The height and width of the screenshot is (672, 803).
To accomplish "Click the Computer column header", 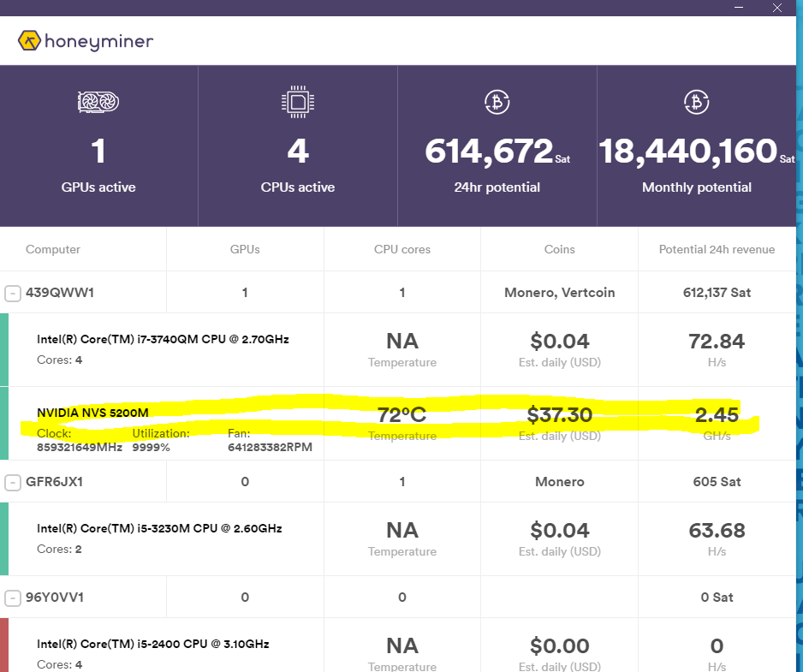I will 53,249.
